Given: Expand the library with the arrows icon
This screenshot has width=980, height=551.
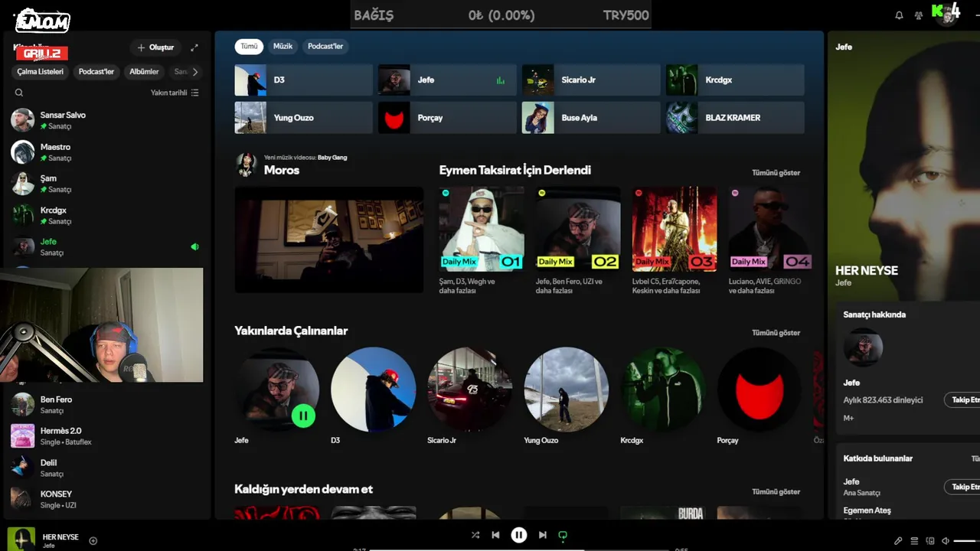Looking at the screenshot, I should (x=194, y=47).
